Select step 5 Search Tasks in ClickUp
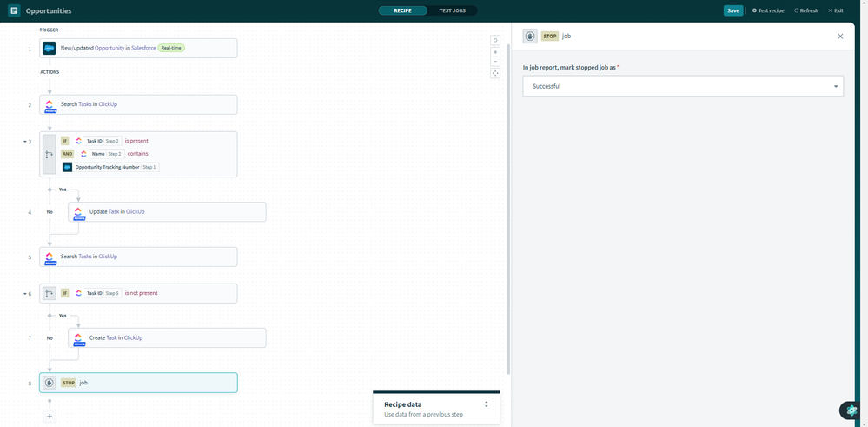 point(138,257)
